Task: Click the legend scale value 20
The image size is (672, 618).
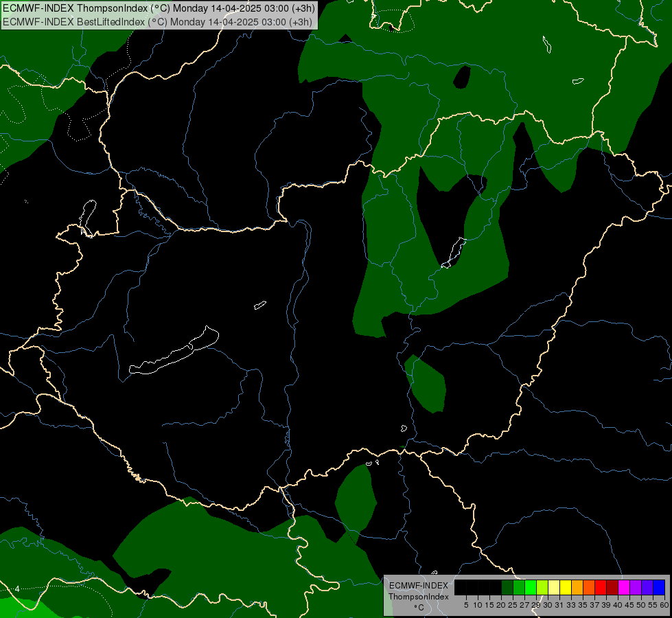Action: coord(501,605)
